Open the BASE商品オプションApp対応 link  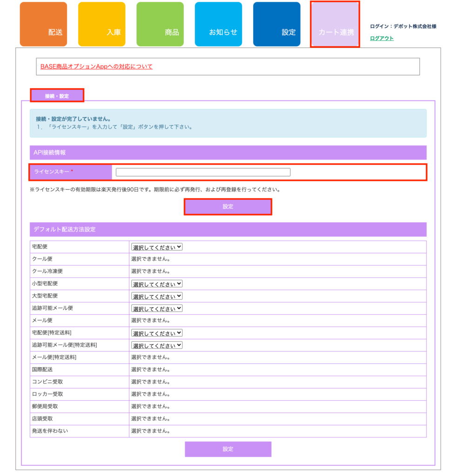(x=96, y=66)
